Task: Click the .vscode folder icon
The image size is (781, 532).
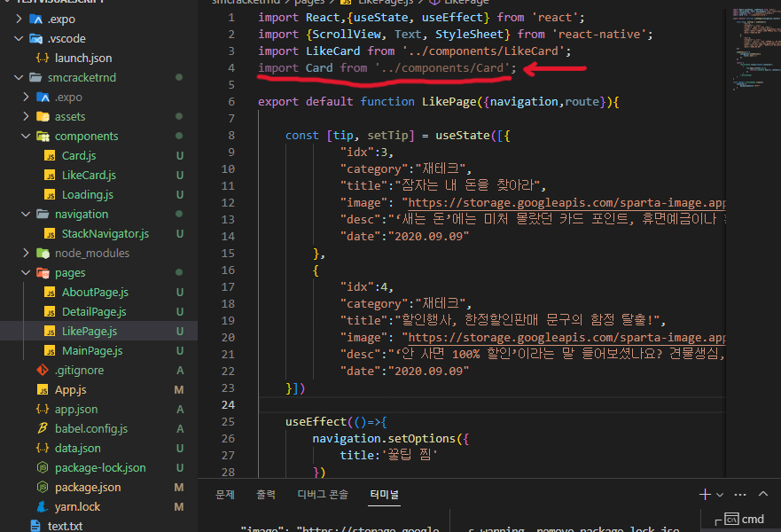Action: click(35, 38)
